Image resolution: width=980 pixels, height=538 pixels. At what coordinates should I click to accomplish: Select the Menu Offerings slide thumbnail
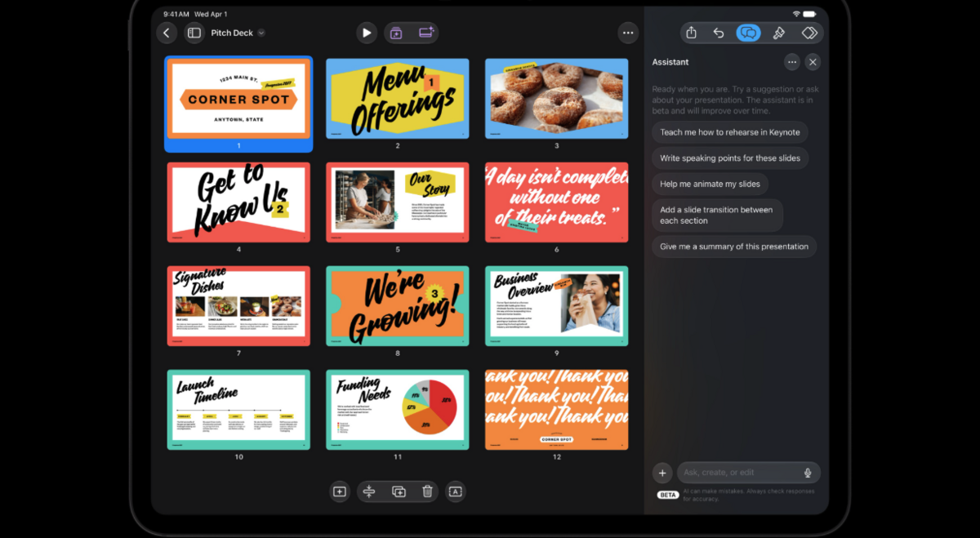click(398, 99)
